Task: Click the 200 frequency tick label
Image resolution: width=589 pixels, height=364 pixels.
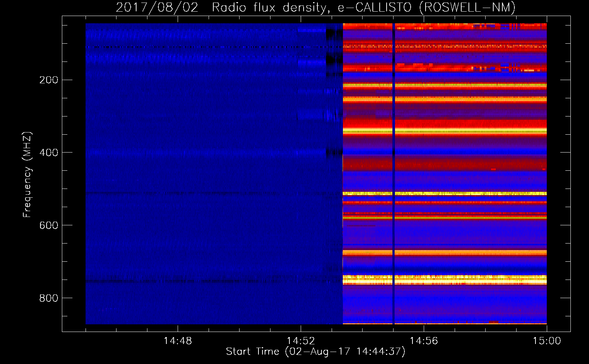Action: [x=49, y=80]
